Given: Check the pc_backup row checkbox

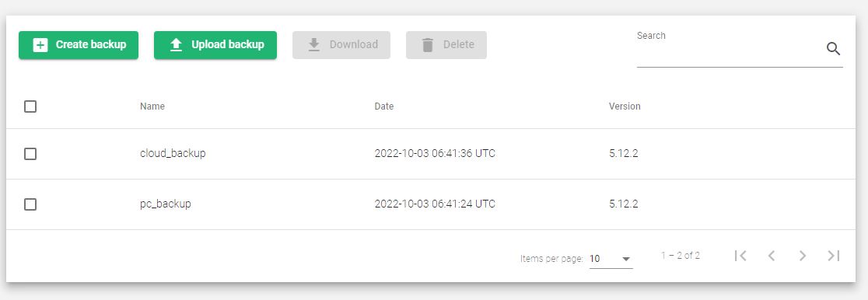Looking at the screenshot, I should pos(30,204).
